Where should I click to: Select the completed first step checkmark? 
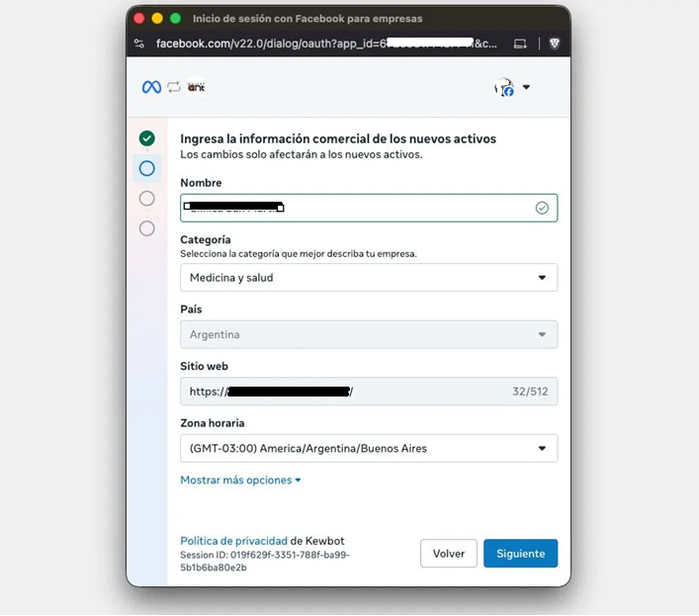point(147,138)
